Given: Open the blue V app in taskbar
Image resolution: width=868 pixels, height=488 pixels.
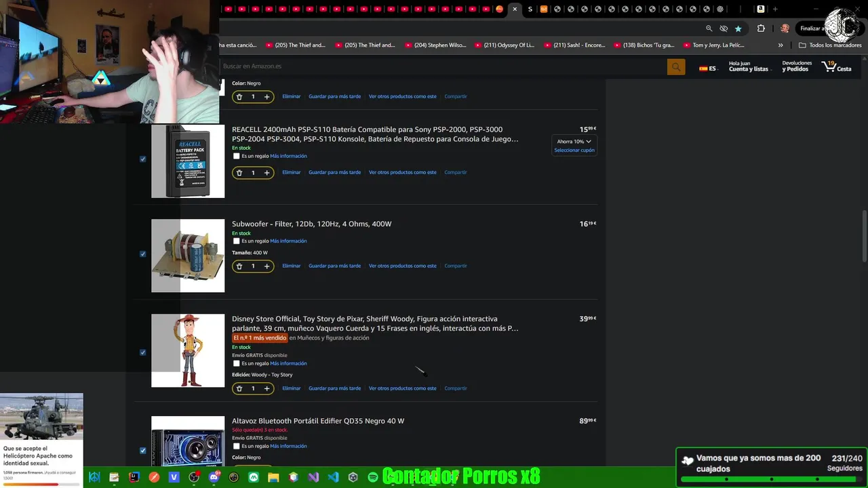Looking at the screenshot, I should coord(174,477).
